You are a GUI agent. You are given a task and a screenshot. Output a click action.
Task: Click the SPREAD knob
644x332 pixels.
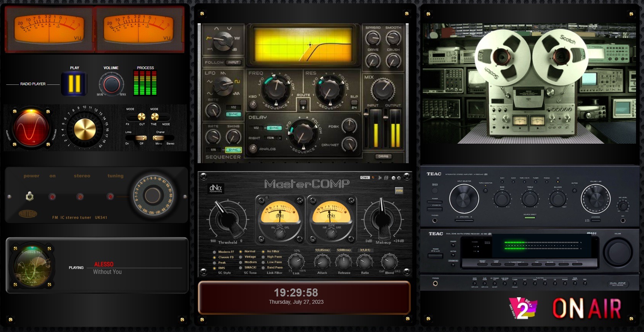coord(373,38)
